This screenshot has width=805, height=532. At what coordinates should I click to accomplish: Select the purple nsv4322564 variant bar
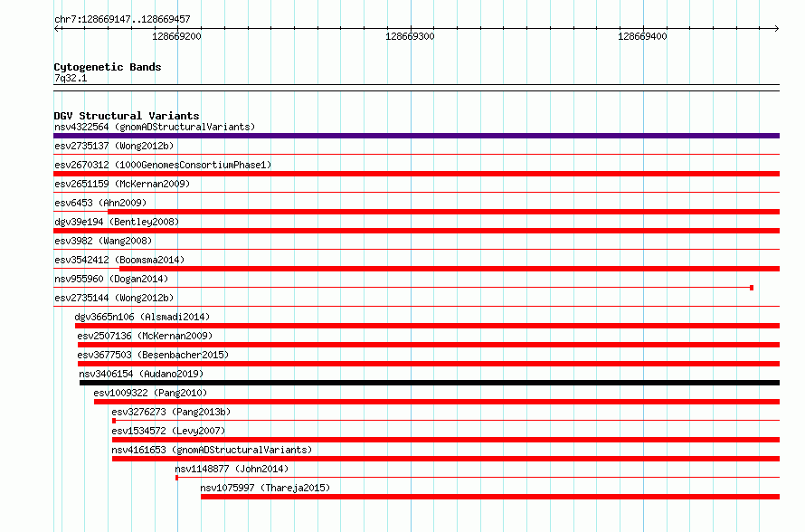[x=416, y=136]
